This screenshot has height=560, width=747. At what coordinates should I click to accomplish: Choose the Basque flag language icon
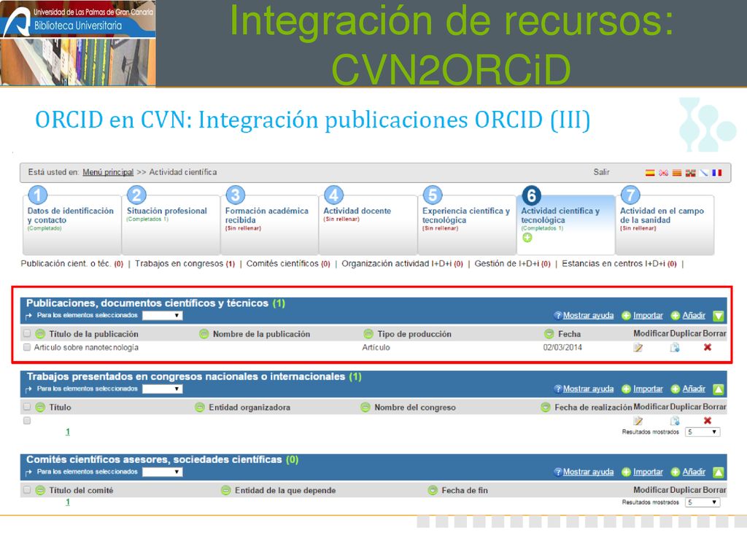point(690,173)
